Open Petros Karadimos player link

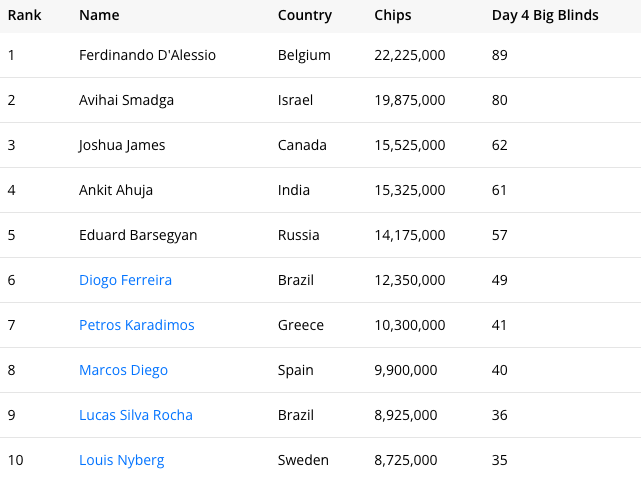click(x=136, y=325)
